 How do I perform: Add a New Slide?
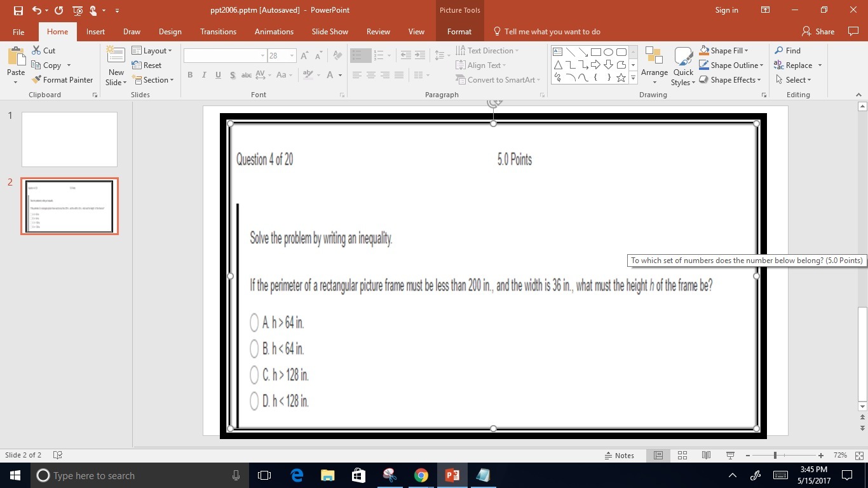[x=116, y=66]
